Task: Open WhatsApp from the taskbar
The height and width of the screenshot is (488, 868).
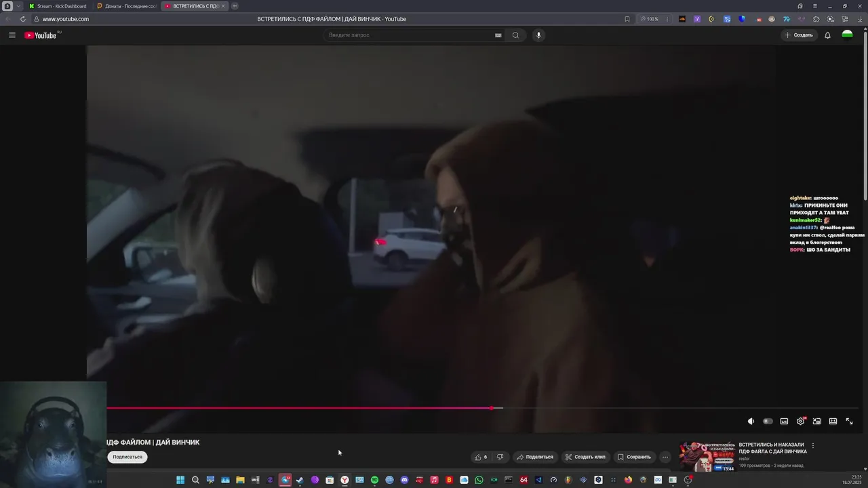Action: [479, 480]
